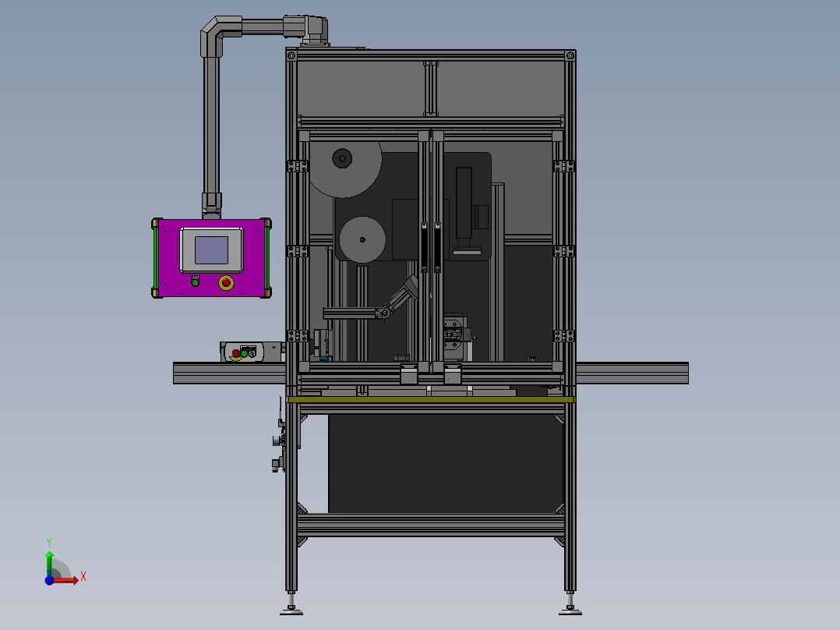The height and width of the screenshot is (630, 840).
Task: Select the blue Z axis sphere of the triad
Action: pyautogui.click(x=49, y=580)
